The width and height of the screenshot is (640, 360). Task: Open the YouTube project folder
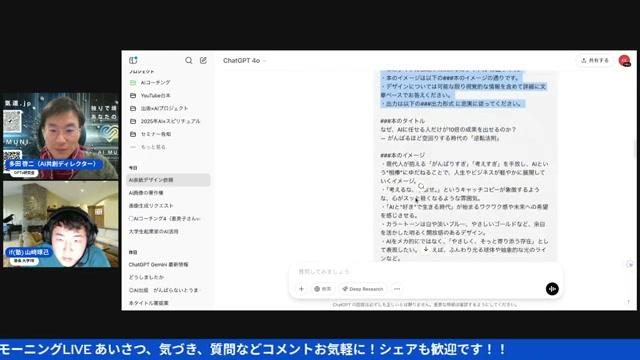click(x=168, y=96)
